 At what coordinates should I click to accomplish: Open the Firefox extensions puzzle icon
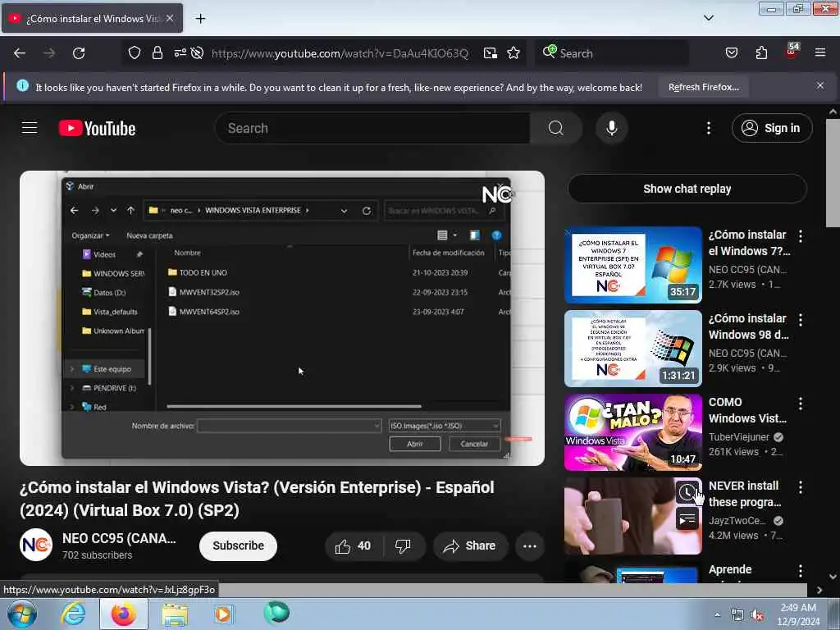pyautogui.click(x=761, y=53)
